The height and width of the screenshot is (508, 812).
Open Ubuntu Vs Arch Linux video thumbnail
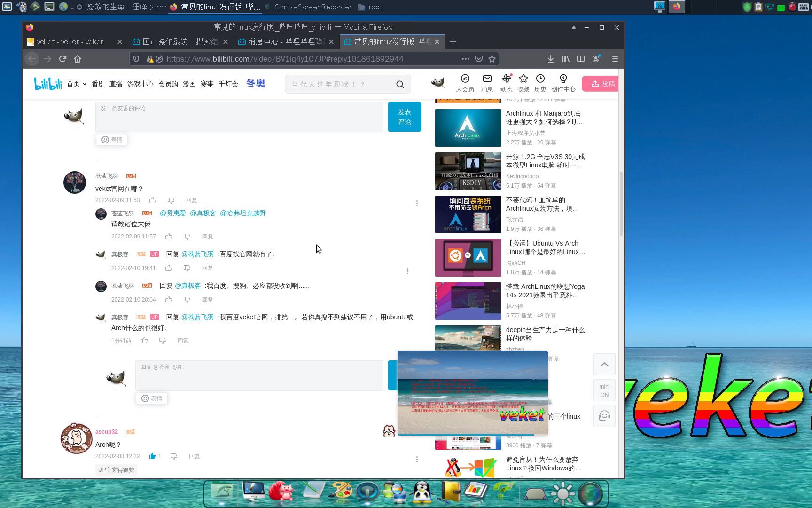click(468, 258)
